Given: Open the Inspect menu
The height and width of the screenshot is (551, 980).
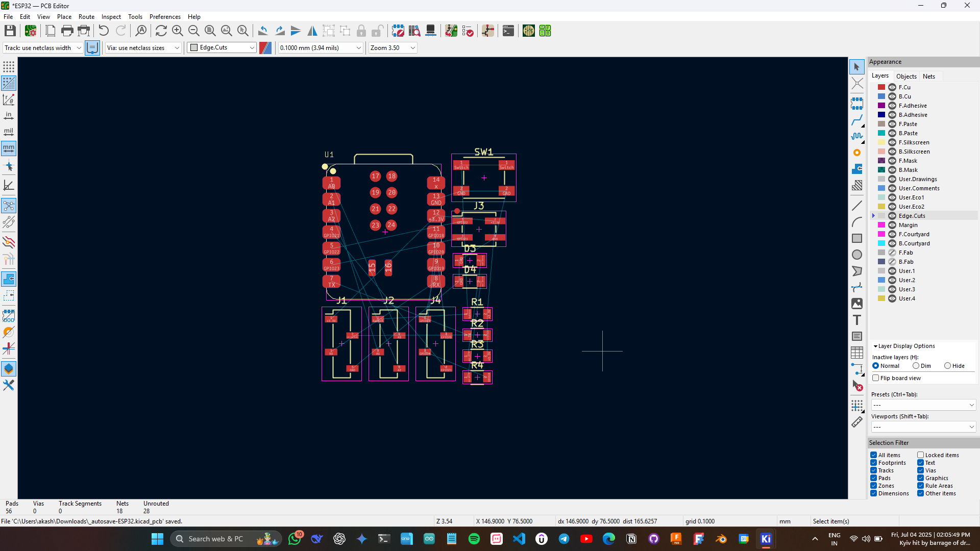Looking at the screenshot, I should [x=111, y=17].
